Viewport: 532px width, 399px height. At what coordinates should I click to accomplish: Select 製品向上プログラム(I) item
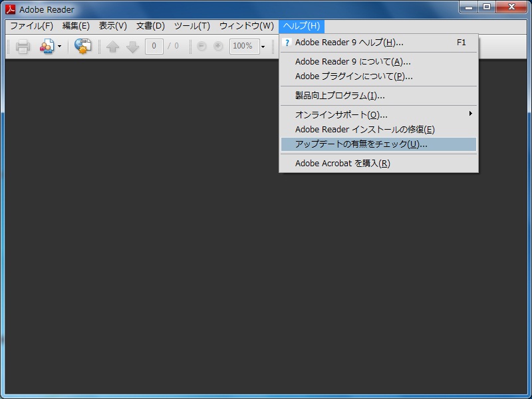(378, 96)
